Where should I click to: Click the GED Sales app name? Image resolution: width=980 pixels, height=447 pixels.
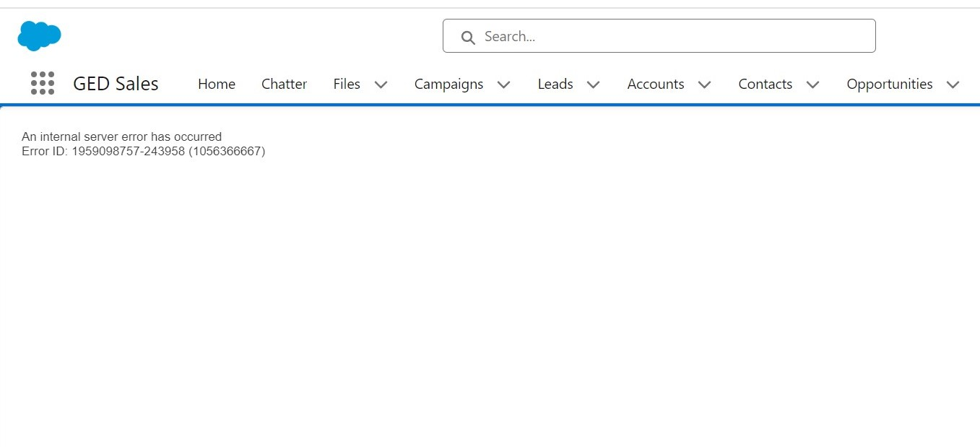pos(116,84)
